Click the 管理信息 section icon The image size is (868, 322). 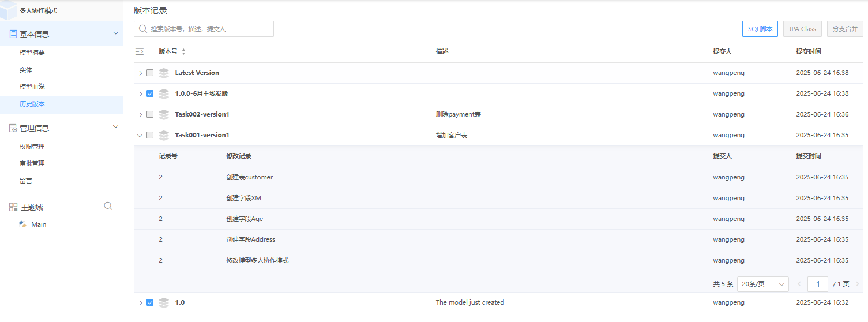point(13,128)
